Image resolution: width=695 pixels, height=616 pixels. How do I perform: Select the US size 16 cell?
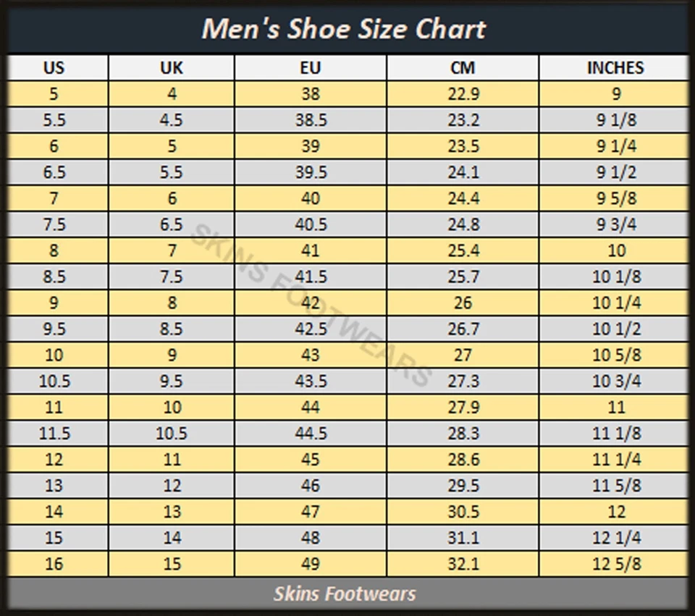click(x=54, y=564)
